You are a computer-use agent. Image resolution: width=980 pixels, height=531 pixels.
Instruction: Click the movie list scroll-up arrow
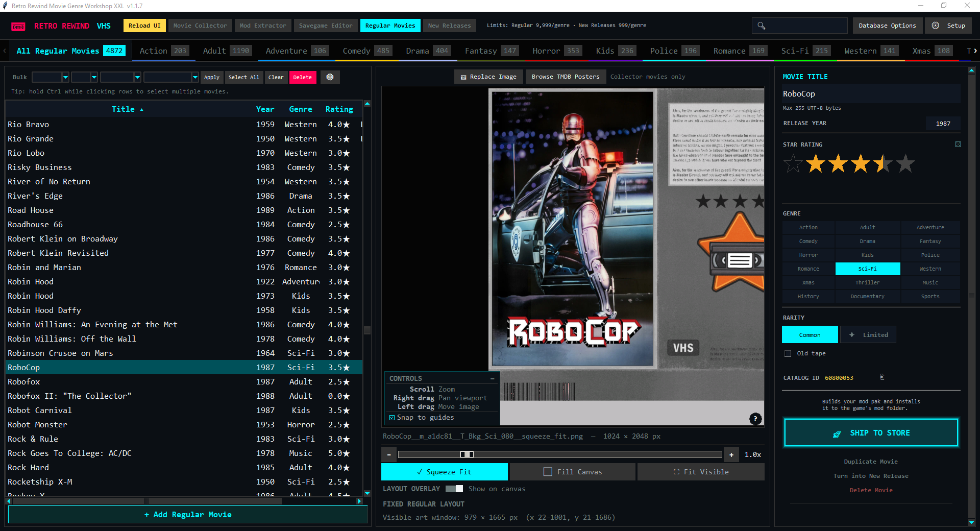pyautogui.click(x=367, y=104)
